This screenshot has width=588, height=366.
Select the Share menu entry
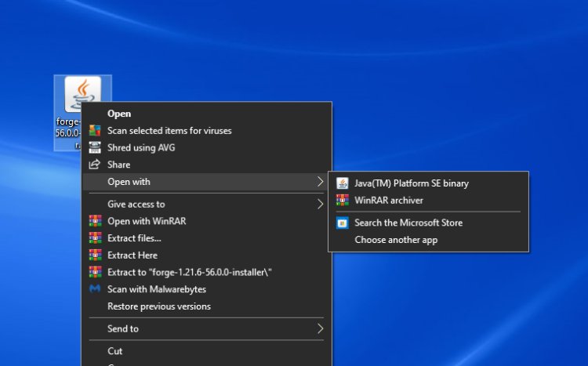(x=206, y=165)
